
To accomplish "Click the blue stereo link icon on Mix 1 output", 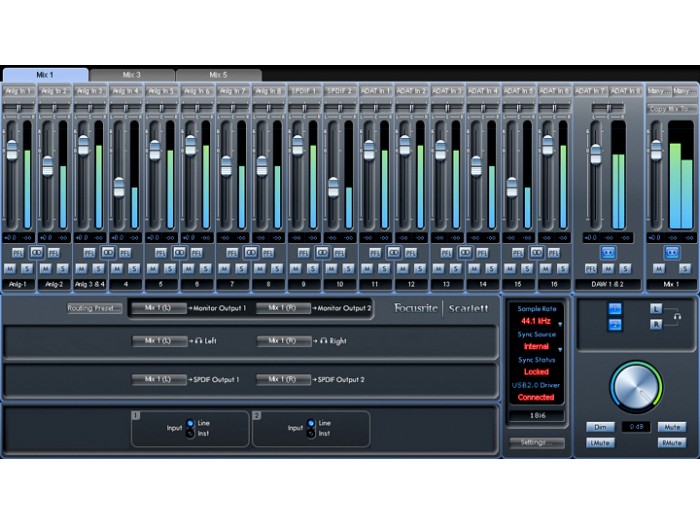I will coord(672,253).
